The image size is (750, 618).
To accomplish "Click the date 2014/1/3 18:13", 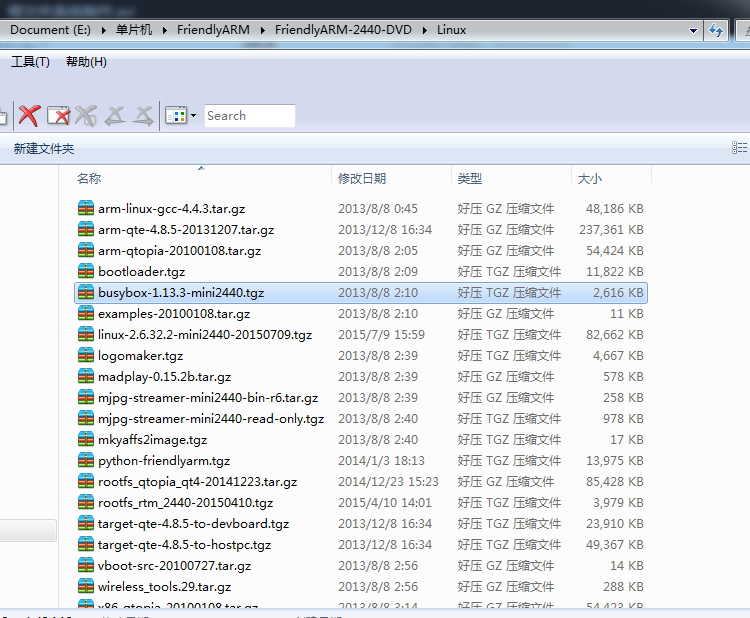I will coord(381,461).
